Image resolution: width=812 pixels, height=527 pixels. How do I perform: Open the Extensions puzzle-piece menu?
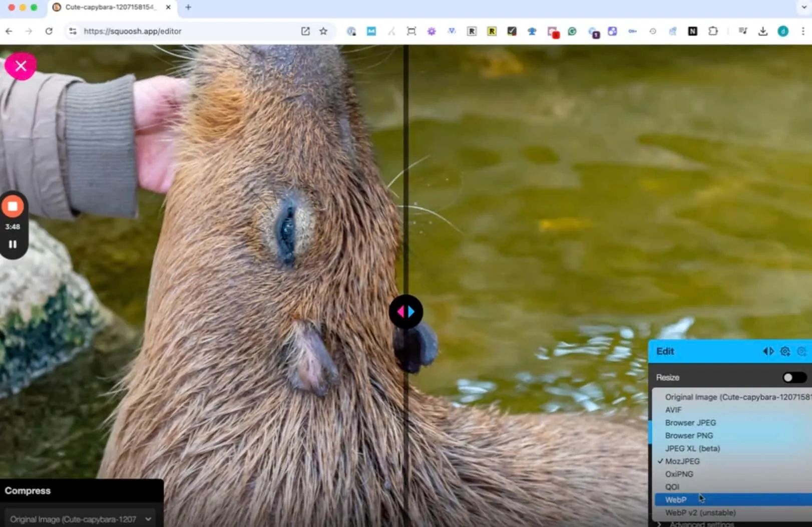713,31
